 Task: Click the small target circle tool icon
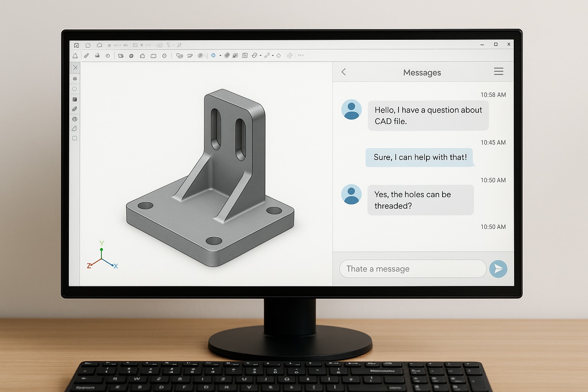[108, 56]
